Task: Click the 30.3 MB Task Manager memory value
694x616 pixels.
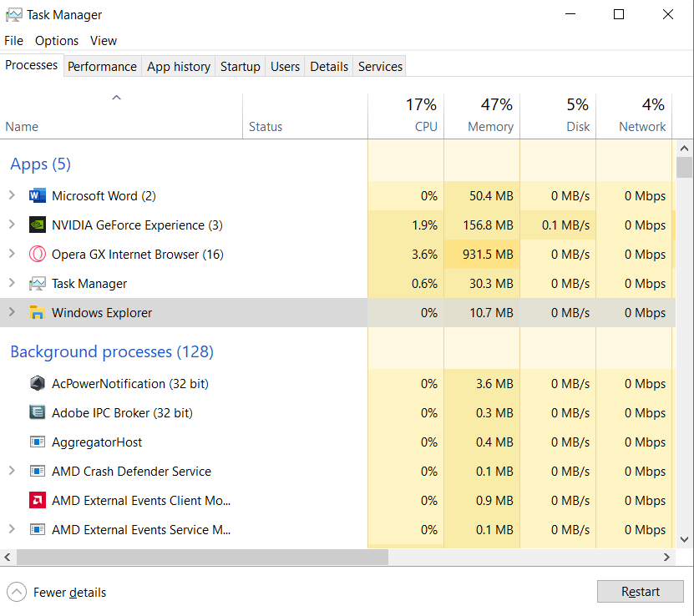Action: pos(491,284)
